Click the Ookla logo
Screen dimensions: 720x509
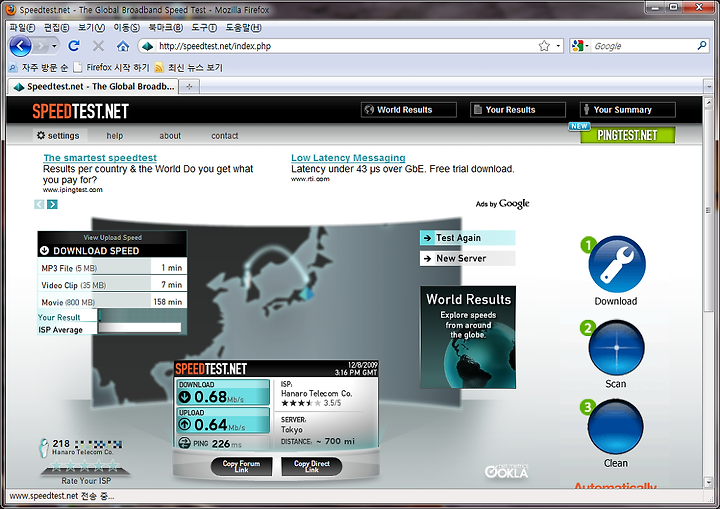(x=506, y=471)
